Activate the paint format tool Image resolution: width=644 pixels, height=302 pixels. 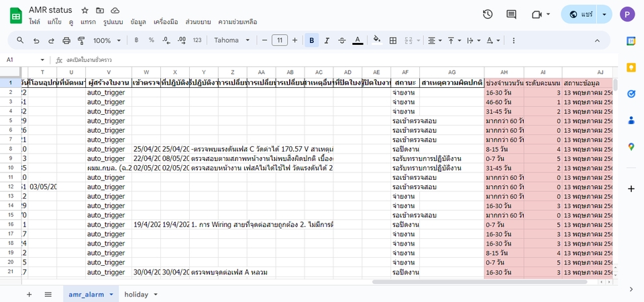81,40
